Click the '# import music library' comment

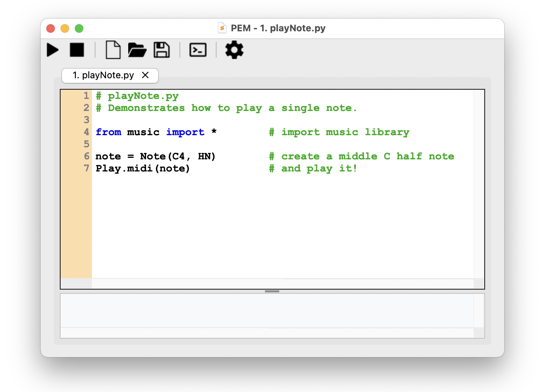339,132
